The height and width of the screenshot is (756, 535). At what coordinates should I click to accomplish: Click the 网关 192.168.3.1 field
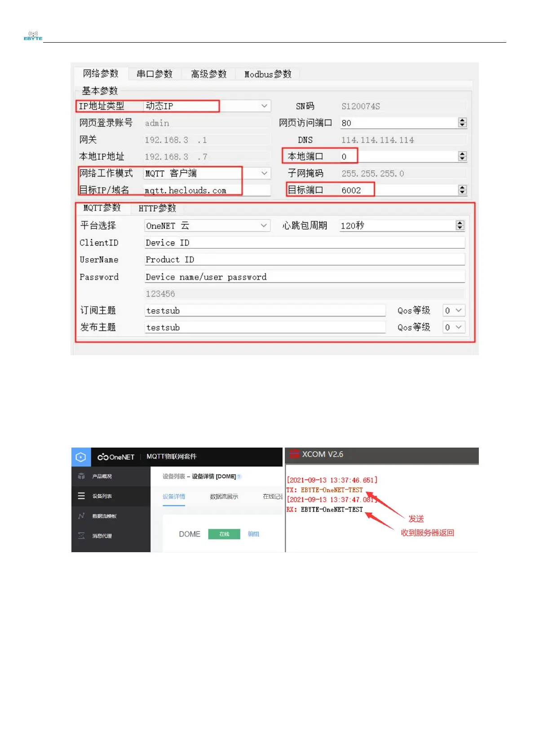(x=207, y=140)
